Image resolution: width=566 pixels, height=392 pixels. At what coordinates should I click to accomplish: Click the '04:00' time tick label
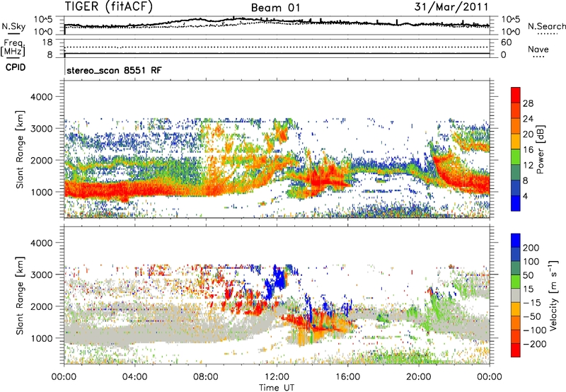(x=135, y=377)
